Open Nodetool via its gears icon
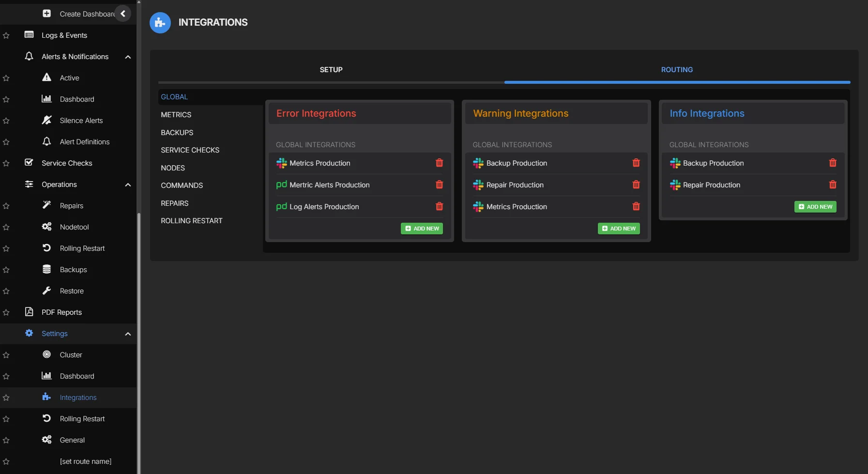Screen dimensions: 868x474 pyautogui.click(x=46, y=227)
